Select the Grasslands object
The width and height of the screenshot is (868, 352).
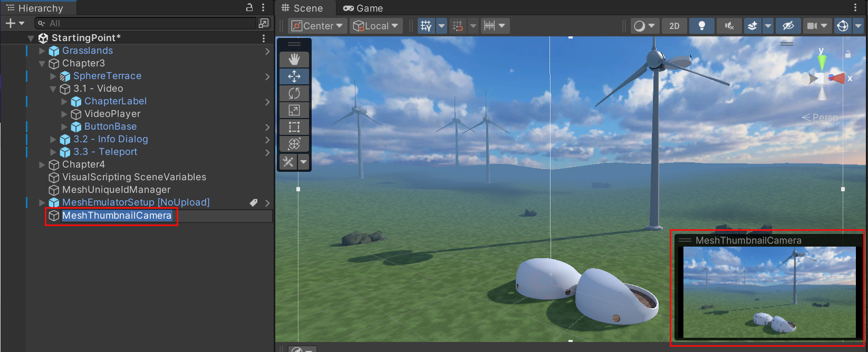tap(88, 51)
